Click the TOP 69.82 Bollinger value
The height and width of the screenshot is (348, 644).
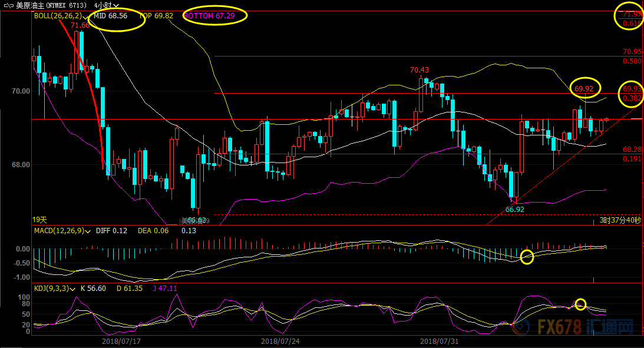156,15
